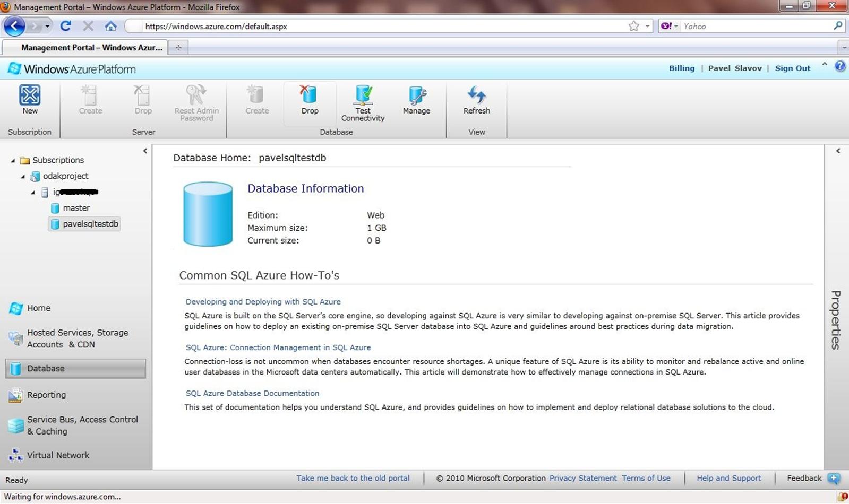Image resolution: width=849 pixels, height=504 pixels.
Task: Open the Virtual Network section
Action: click(x=49, y=455)
